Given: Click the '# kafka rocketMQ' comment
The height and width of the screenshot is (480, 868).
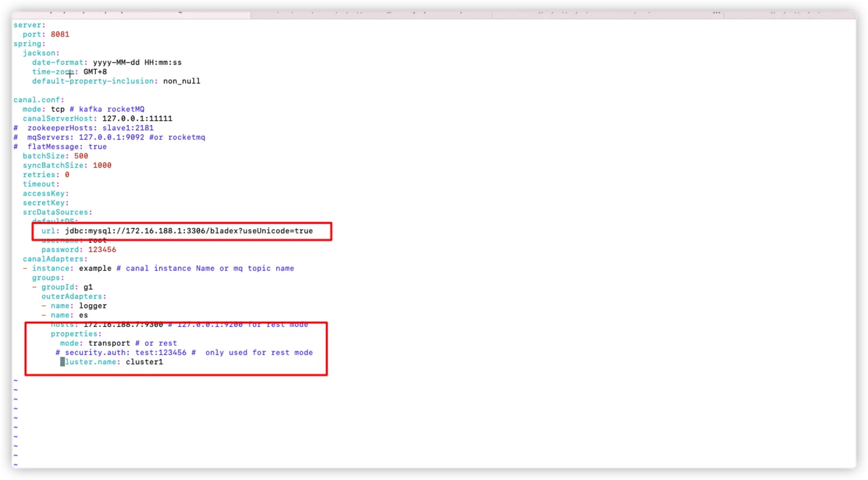Looking at the screenshot, I should pos(107,109).
